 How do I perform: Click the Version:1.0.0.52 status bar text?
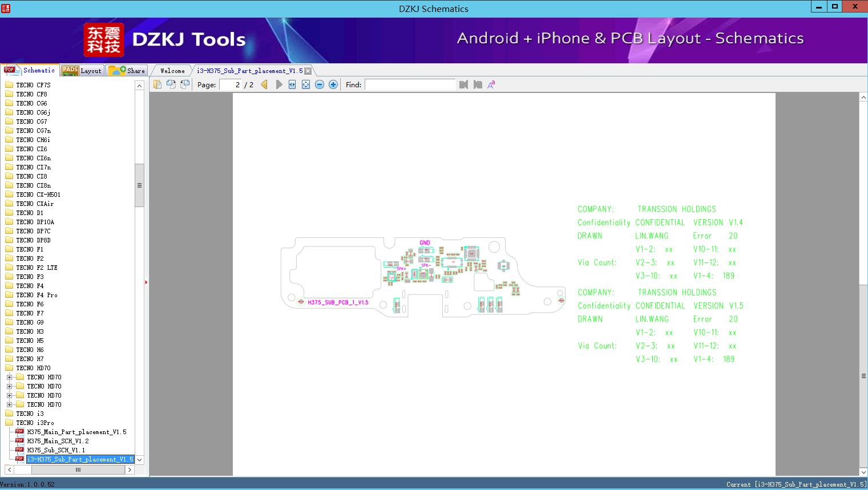(x=27, y=484)
